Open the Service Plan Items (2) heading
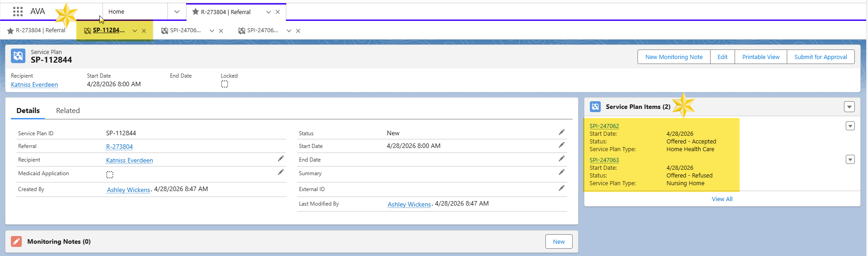The width and height of the screenshot is (868, 256). point(638,107)
